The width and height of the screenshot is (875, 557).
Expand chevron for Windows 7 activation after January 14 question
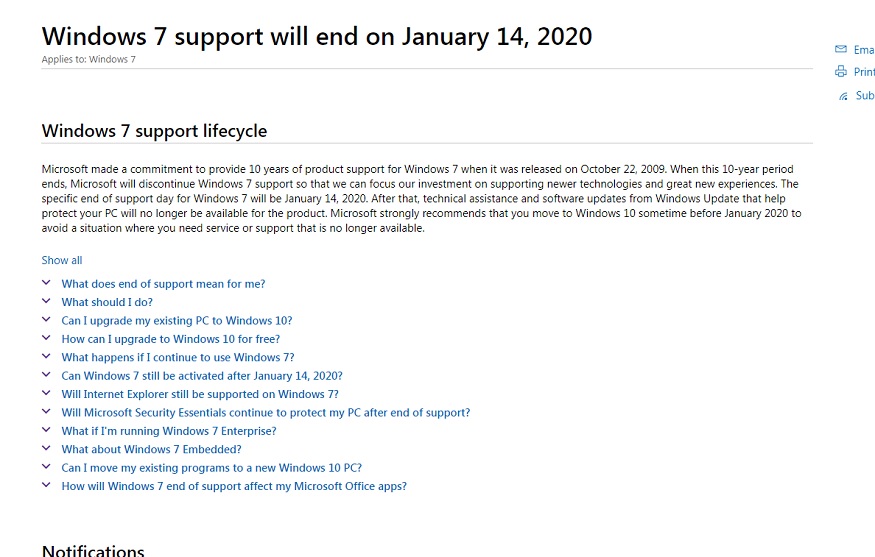pyautogui.click(x=46, y=376)
